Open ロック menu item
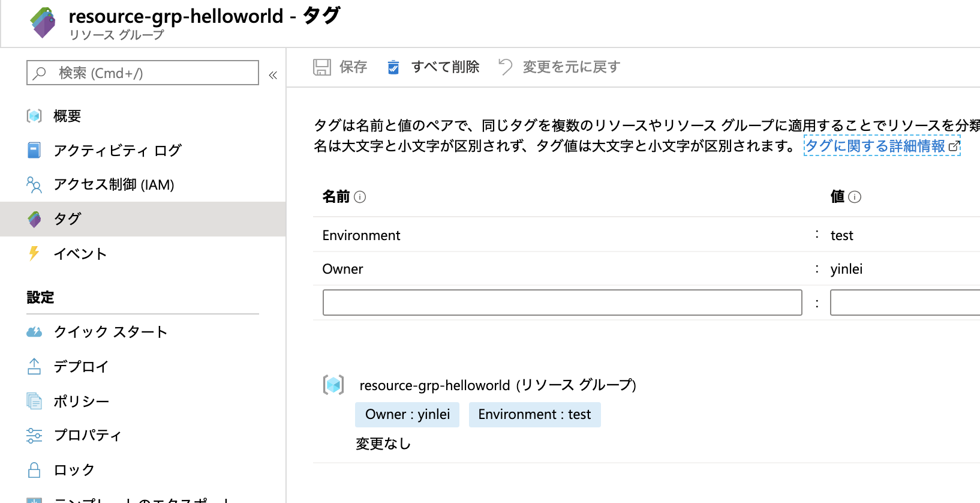 pos(74,470)
